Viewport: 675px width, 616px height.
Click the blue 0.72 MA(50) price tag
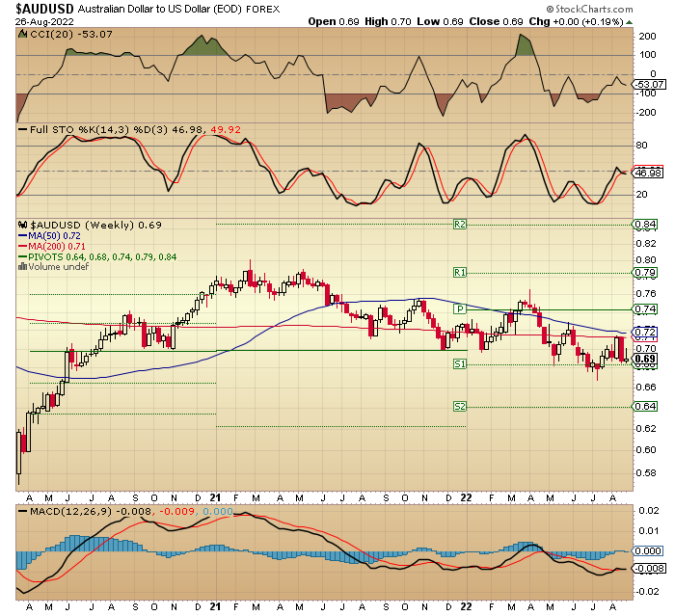(x=644, y=332)
